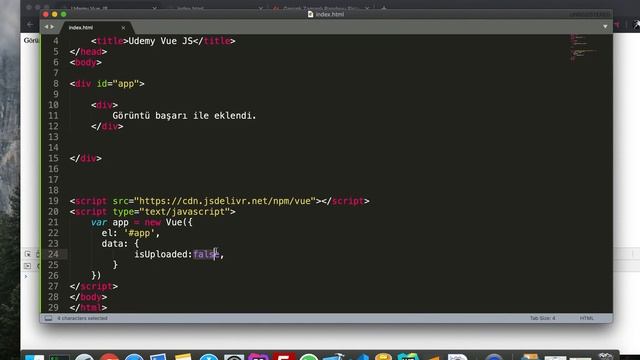640x360 pixels.
Task: Click line number 24 in the gutter
Action: pos(53,254)
